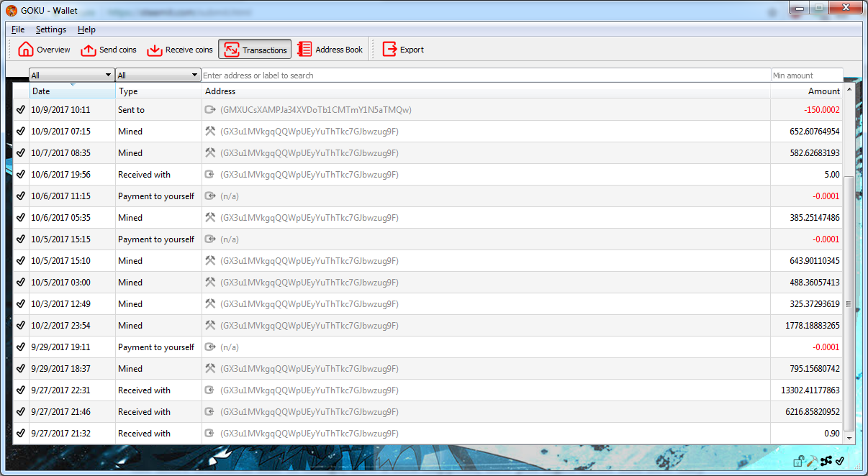Click the vertical scrollbar thumb
Image resolution: width=868 pixels, height=476 pixels.
pos(849,303)
